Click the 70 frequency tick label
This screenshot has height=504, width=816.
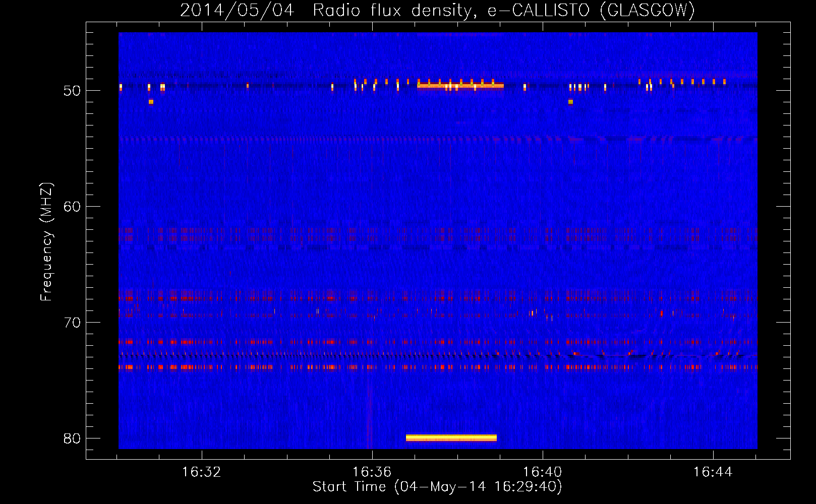72,323
